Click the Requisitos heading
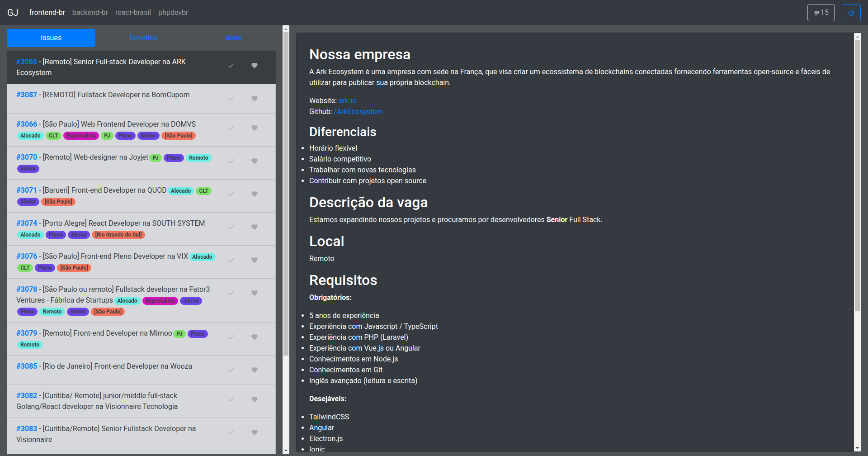The width and height of the screenshot is (868, 456). pyautogui.click(x=343, y=280)
